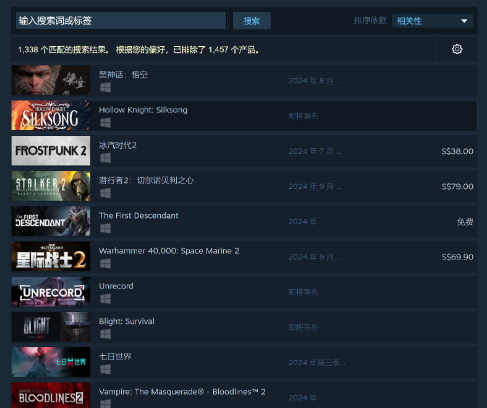
Task: Open the search settings gear icon
Action: (x=457, y=49)
